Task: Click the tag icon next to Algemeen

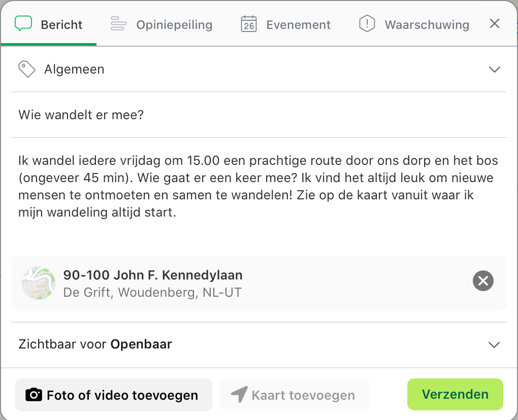Action: coord(26,69)
